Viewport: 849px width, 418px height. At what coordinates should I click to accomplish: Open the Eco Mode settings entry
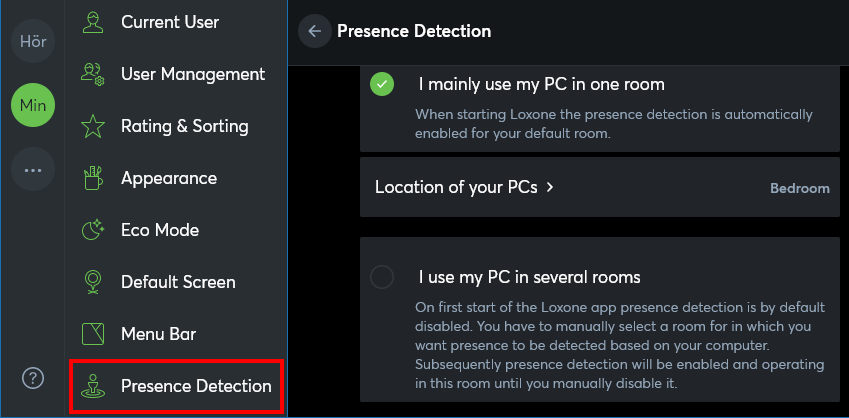click(176, 230)
